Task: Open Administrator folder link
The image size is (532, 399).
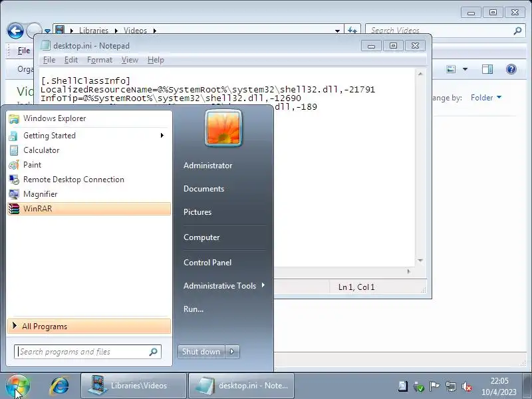Action: tap(207, 166)
